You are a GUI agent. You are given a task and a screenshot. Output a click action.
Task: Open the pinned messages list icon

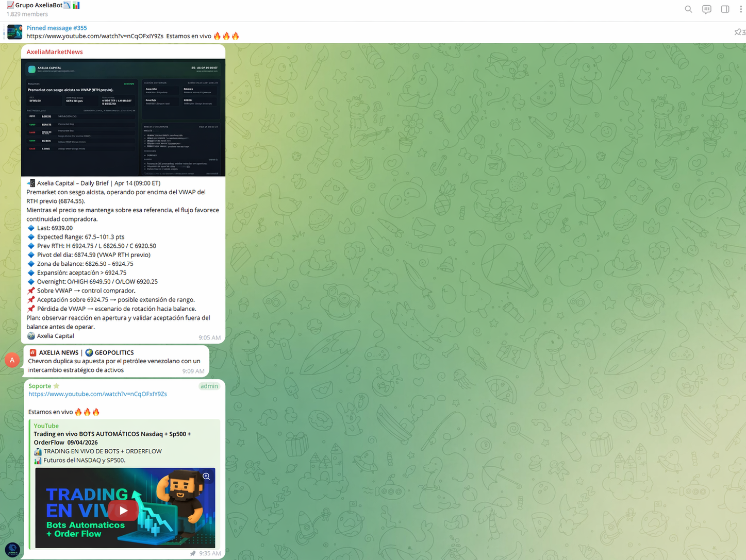739,32
